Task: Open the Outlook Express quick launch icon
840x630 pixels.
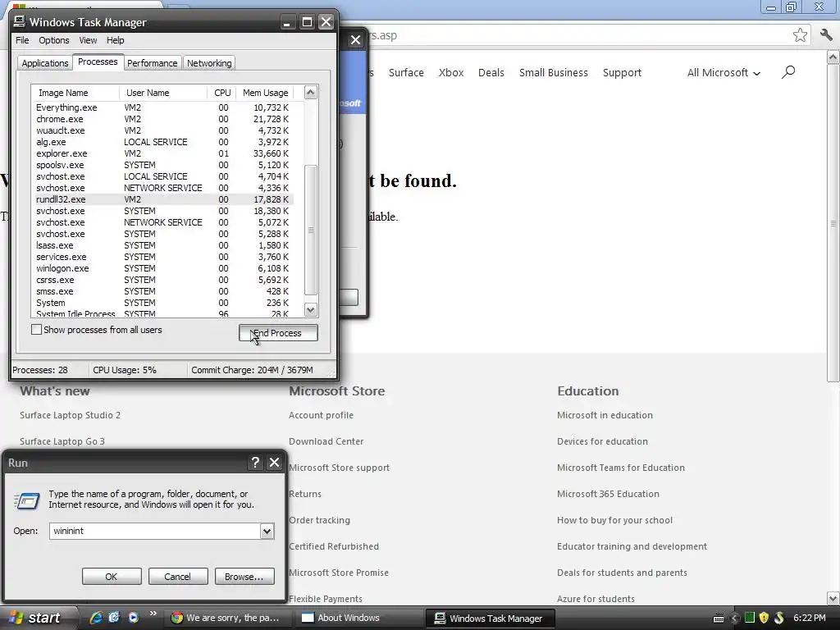Action: [x=114, y=617]
